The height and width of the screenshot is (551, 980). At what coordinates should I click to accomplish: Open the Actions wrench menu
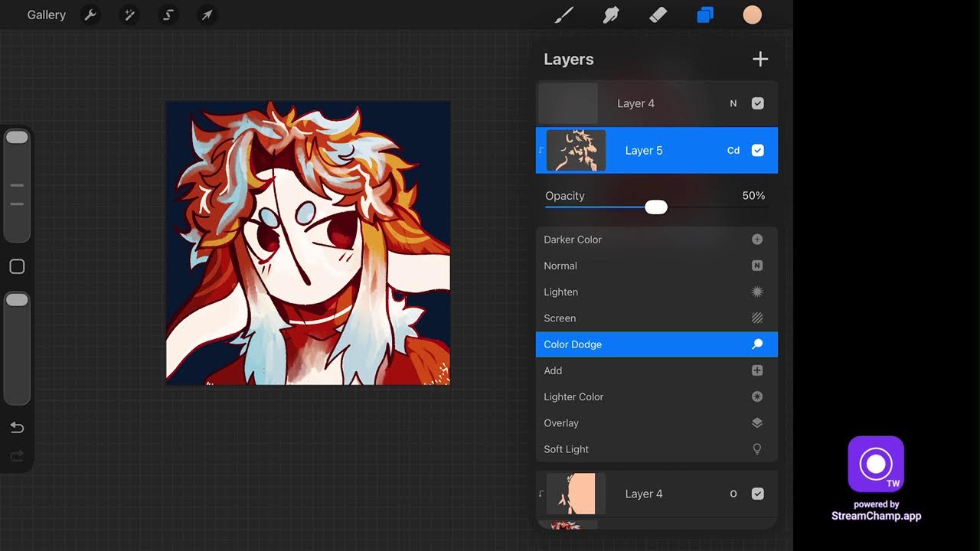tap(90, 15)
